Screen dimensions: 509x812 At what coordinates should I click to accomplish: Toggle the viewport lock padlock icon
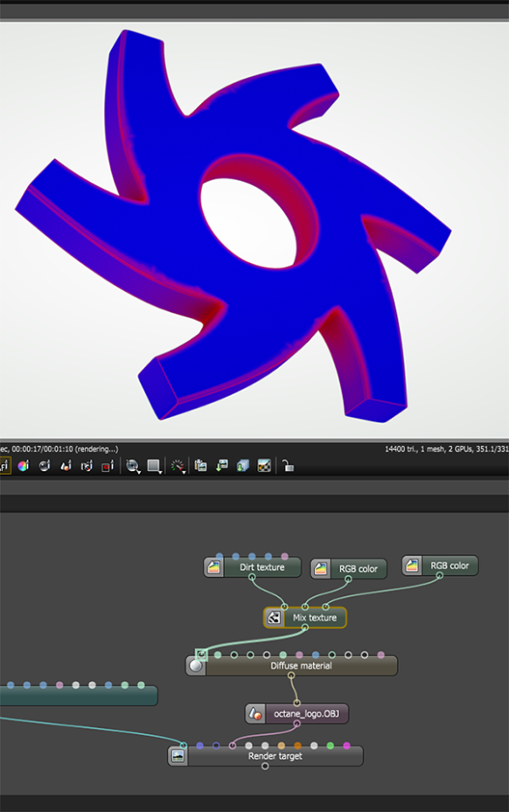[x=289, y=466]
